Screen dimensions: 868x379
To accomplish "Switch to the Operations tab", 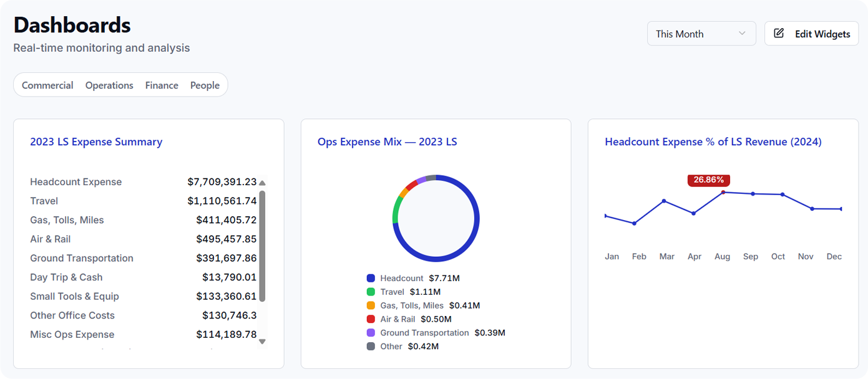I will (x=109, y=85).
